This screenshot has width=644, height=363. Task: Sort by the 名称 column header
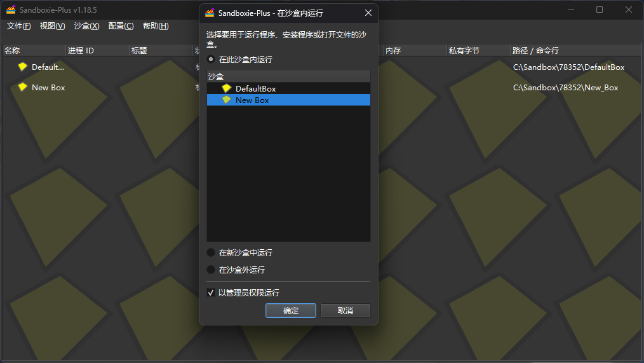click(34, 51)
